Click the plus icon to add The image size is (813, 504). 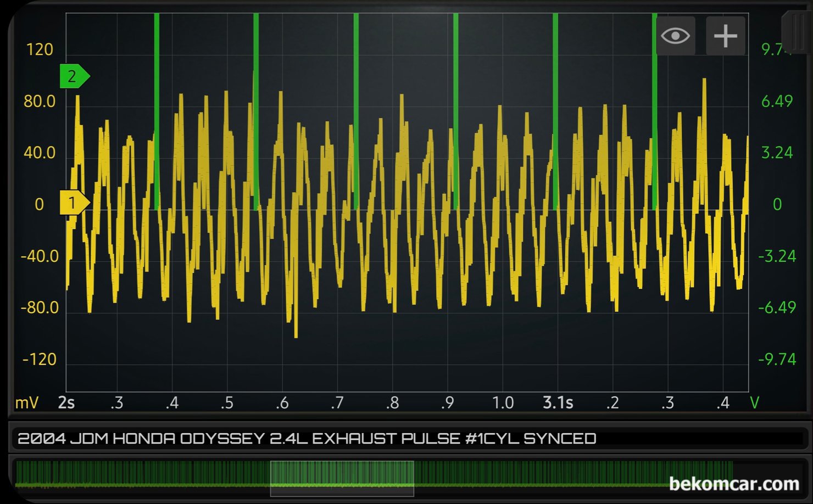coord(725,36)
